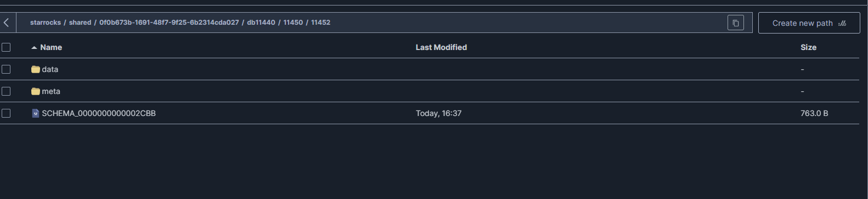
Task: Click the meta folder icon
Action: click(x=36, y=91)
